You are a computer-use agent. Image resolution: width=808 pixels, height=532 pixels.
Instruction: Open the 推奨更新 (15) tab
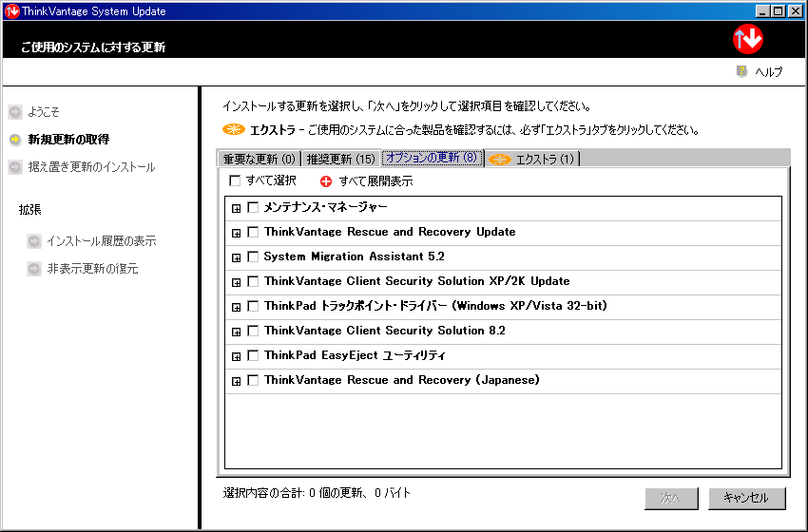pyautogui.click(x=340, y=160)
